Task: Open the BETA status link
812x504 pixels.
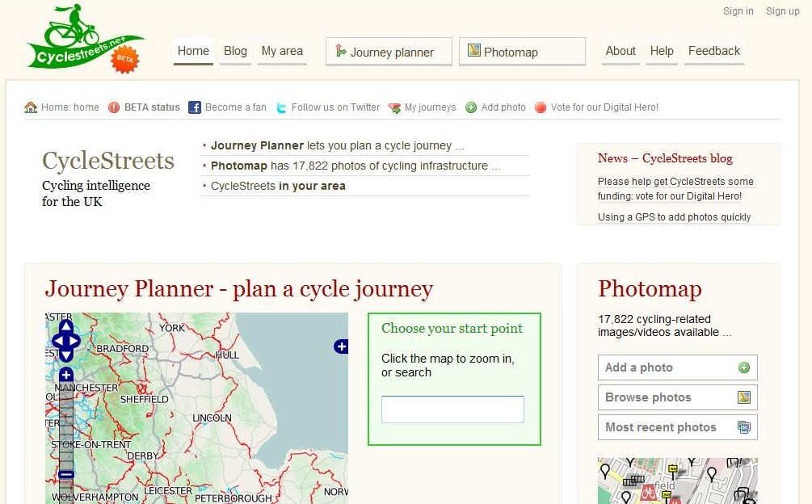Action: tap(152, 107)
